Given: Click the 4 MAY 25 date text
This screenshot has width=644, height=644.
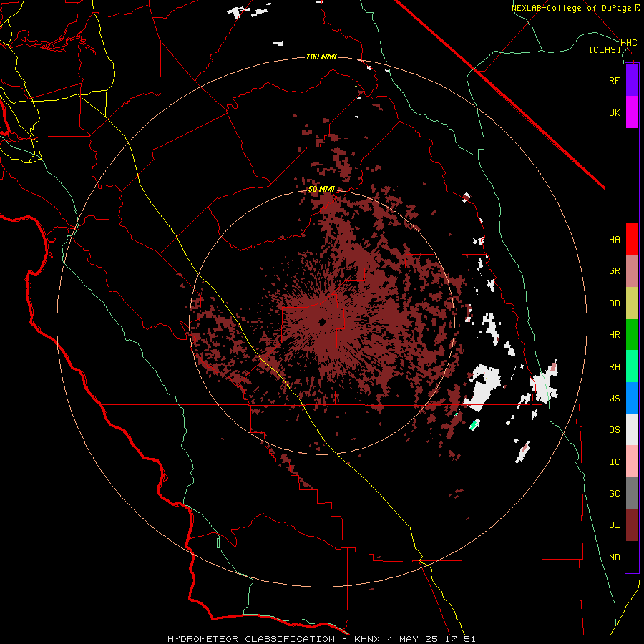Looking at the screenshot, I should [x=412, y=639].
